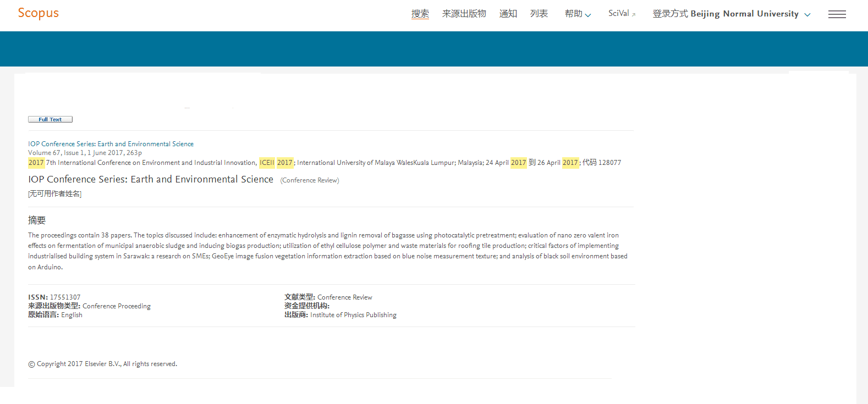
Task: Click the Scopus logo
Action: pyautogui.click(x=38, y=13)
